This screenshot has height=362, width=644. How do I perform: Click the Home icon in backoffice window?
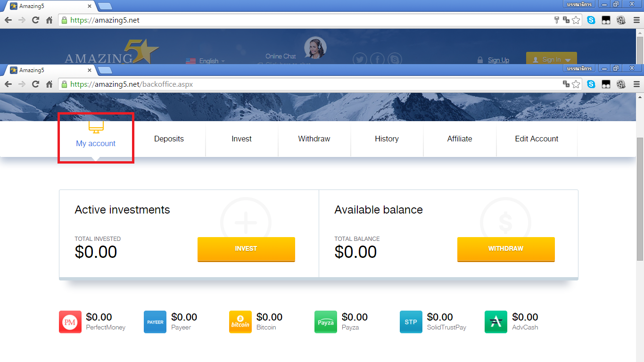tap(49, 84)
